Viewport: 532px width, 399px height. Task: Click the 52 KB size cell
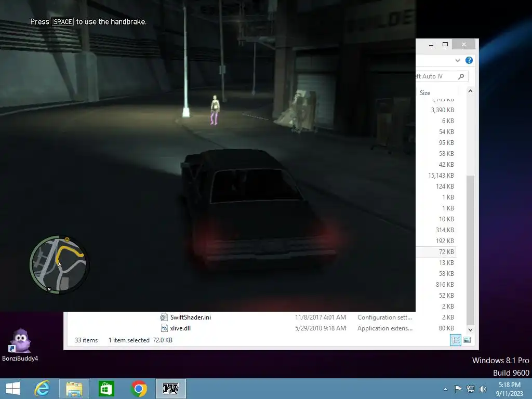(446, 296)
